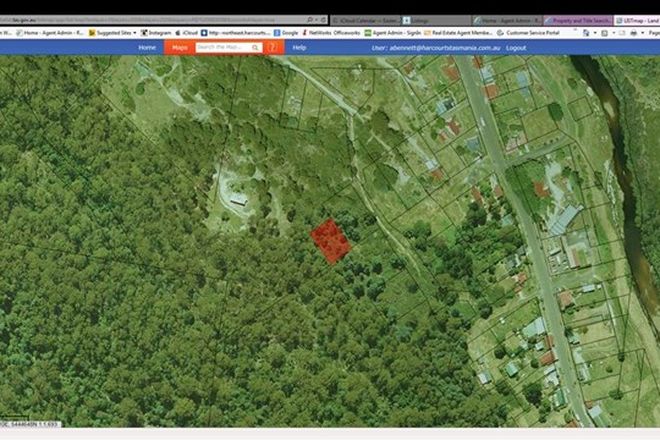
Task: Open the Help menu item
Action: 299,47
